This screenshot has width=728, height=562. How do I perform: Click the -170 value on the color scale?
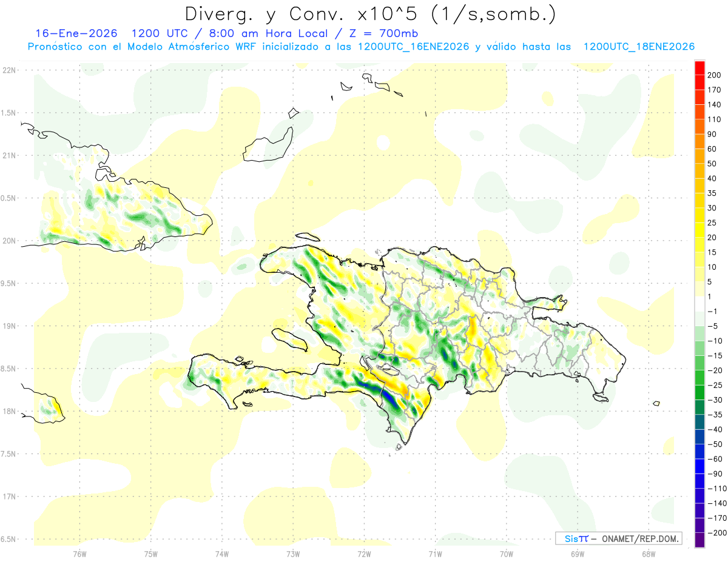pos(717,518)
